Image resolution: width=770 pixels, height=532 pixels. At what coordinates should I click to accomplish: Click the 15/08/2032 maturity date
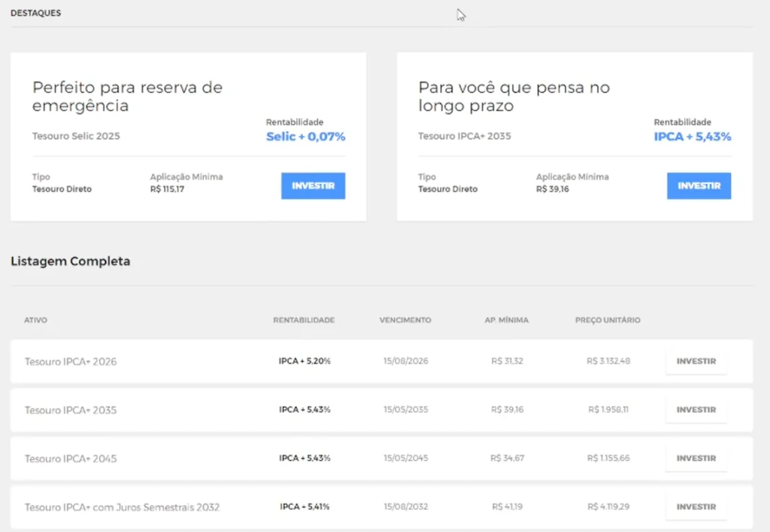(405, 506)
